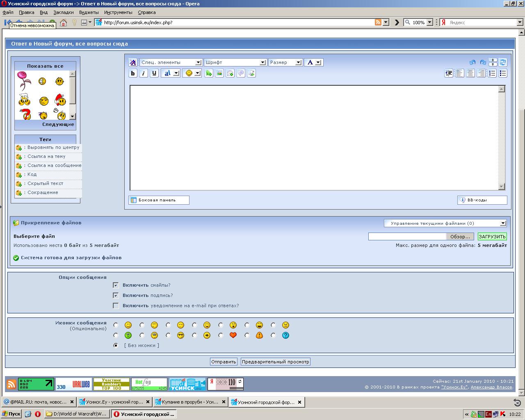Click the undo arrow in editor toolbar
The height and width of the screenshot is (420, 525).
coord(472,62)
